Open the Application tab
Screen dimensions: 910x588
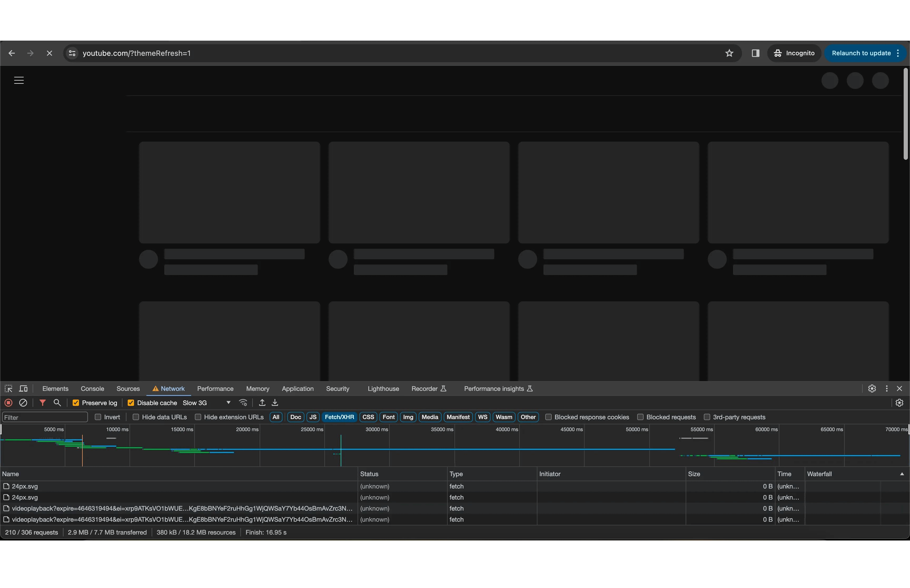click(298, 389)
